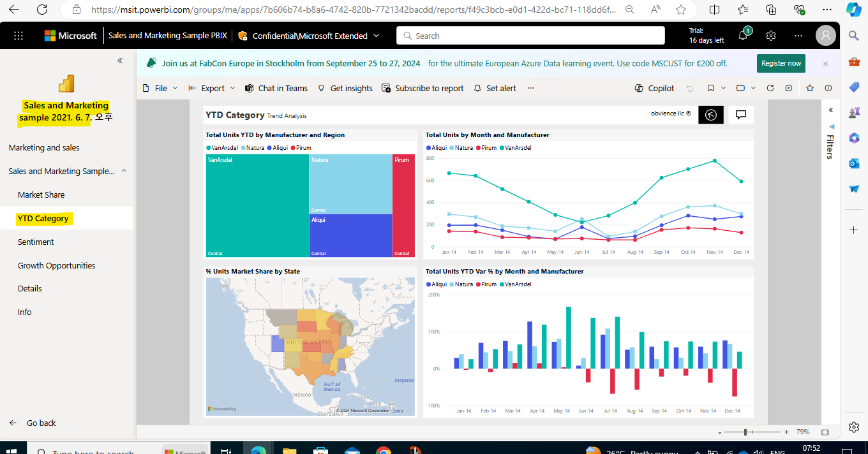Open the Copilot pane

[x=654, y=88]
